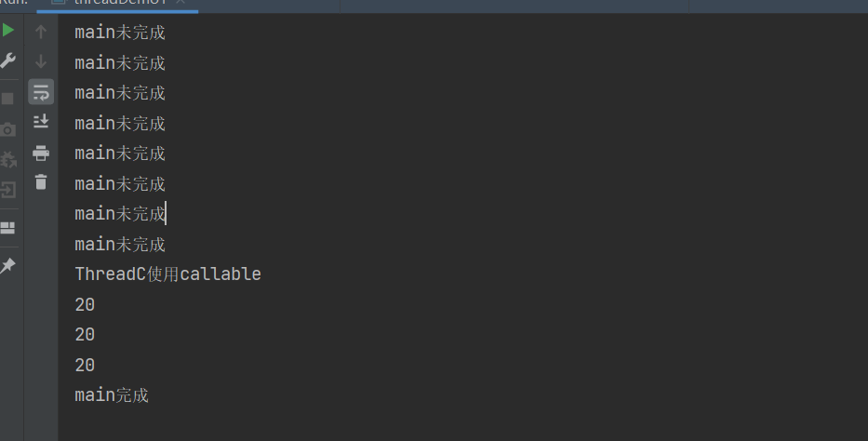Navigate up stack trace with up arrow
The width and height of the screenshot is (868, 441).
(x=41, y=32)
